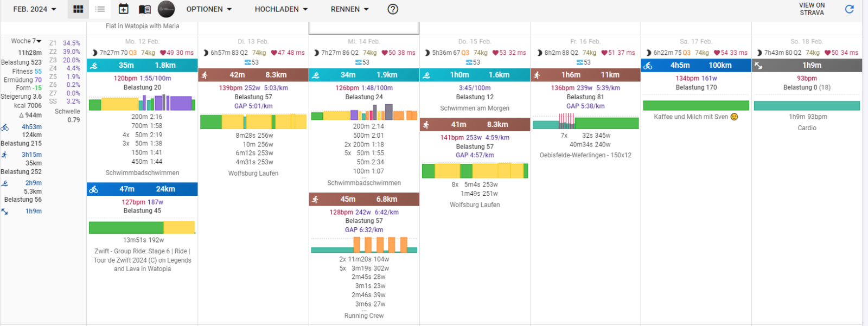The height and width of the screenshot is (326, 868).
Task: Open the Zwift Group Ride Stage 6 activity
Action: pos(142,260)
